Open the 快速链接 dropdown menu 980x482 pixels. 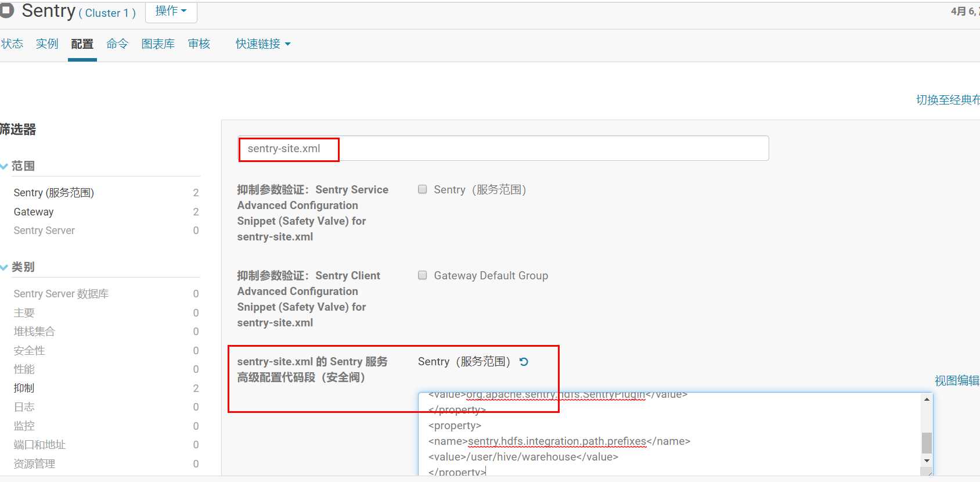263,44
